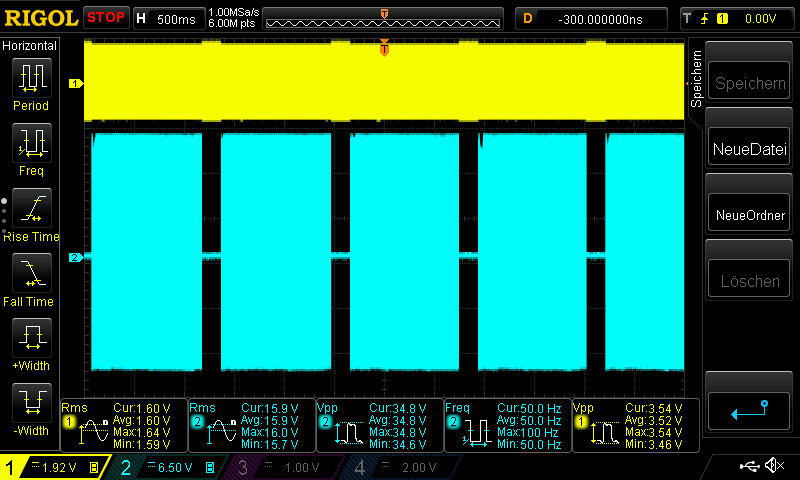Click the Horizontal menu header

coord(30,46)
